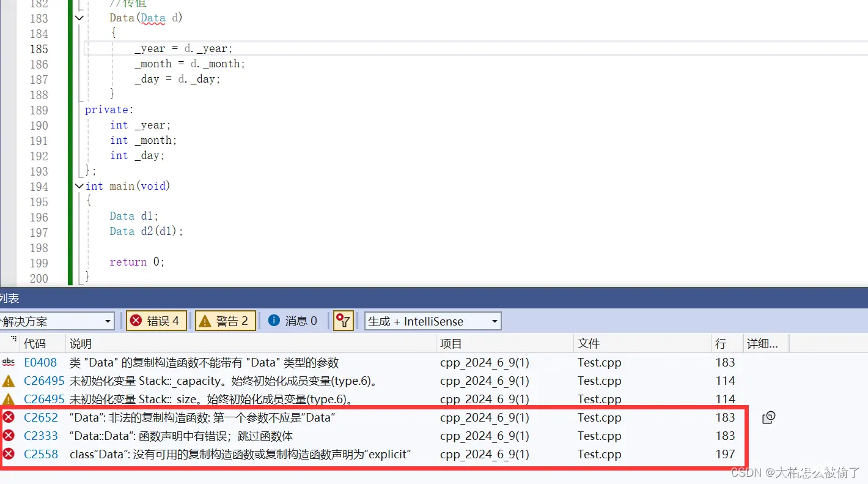Select the description of error C2652
This screenshot has width=868, height=484.
[202, 417]
